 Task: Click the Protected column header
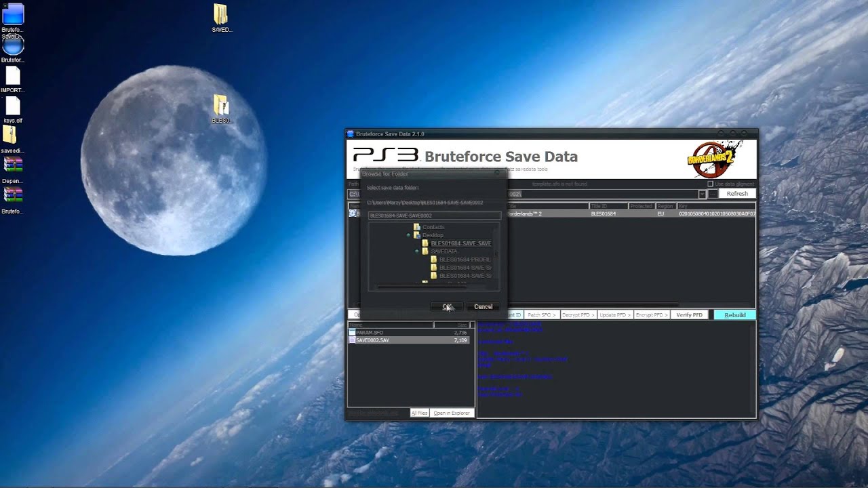[x=641, y=206]
